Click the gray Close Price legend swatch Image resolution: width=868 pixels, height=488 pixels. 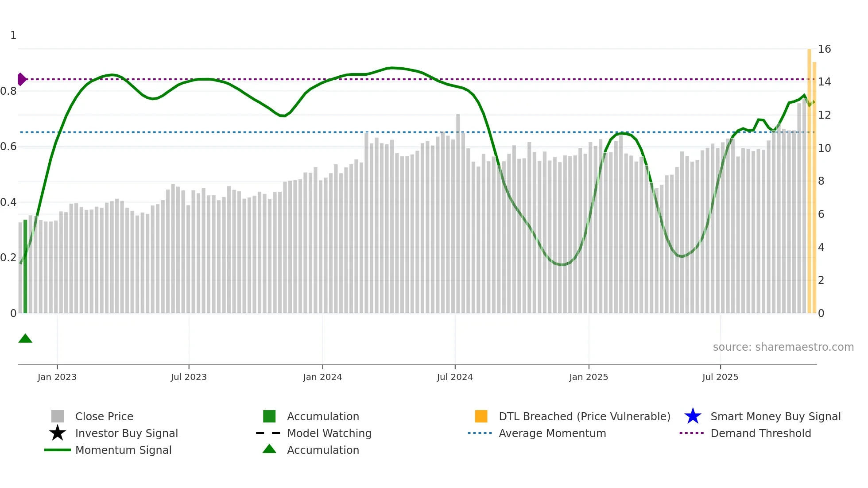click(x=58, y=416)
